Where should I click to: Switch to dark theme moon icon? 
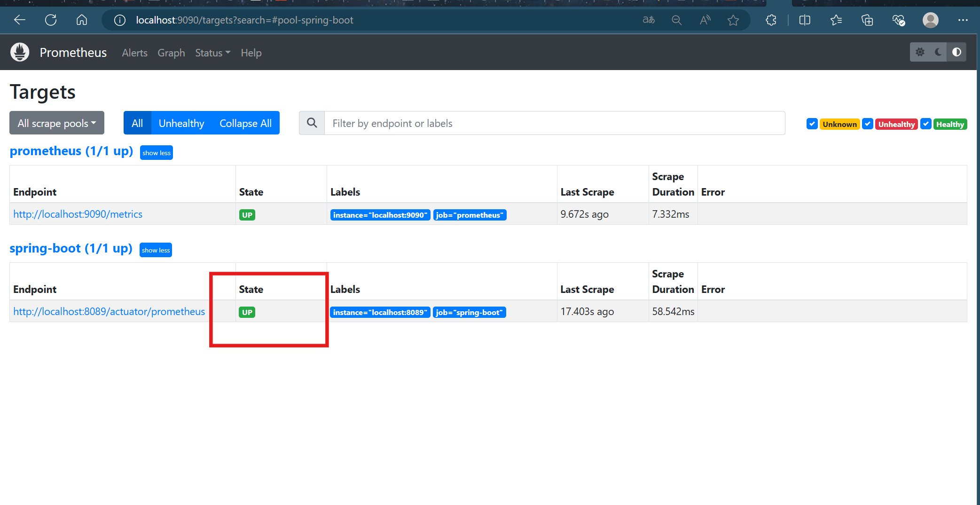(x=938, y=52)
